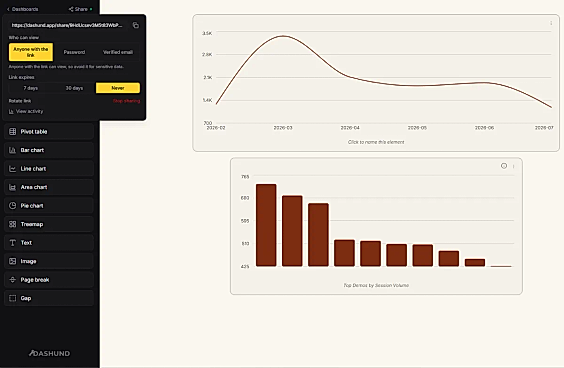This screenshot has height=368, width=564.
Task: Click the View activity chart icon
Action: pyautogui.click(x=11, y=112)
